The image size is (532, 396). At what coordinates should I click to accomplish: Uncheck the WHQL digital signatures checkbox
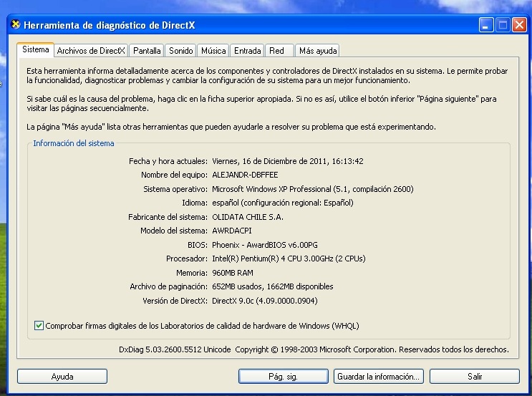(x=39, y=326)
